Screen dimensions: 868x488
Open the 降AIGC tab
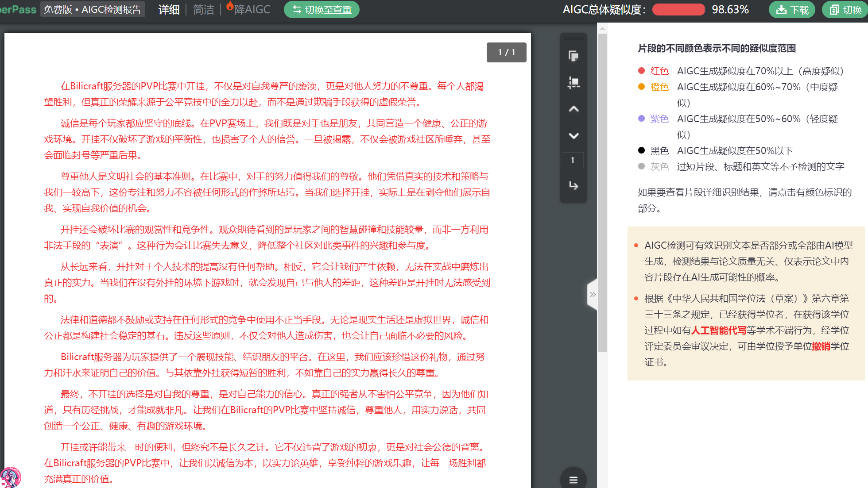point(252,10)
